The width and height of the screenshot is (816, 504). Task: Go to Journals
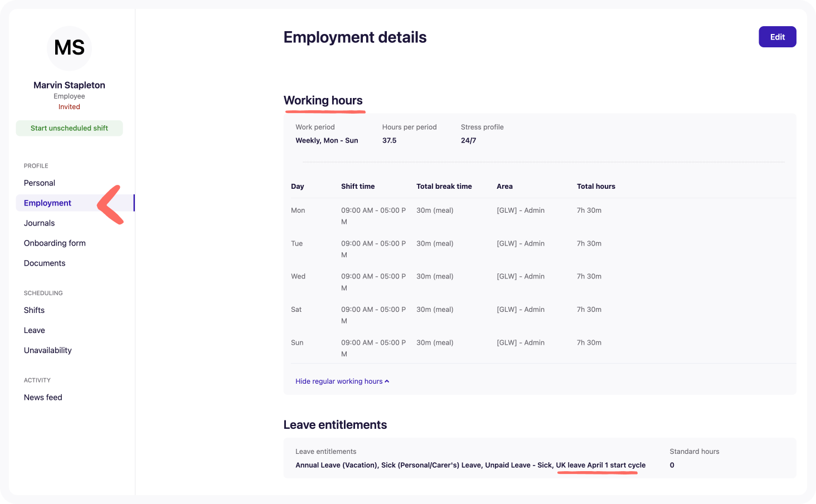click(40, 223)
